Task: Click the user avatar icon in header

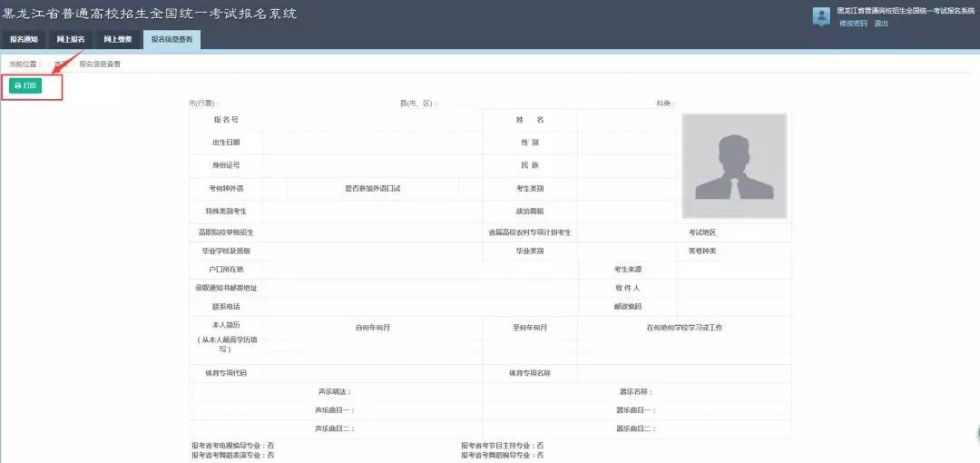Action: 821,15
